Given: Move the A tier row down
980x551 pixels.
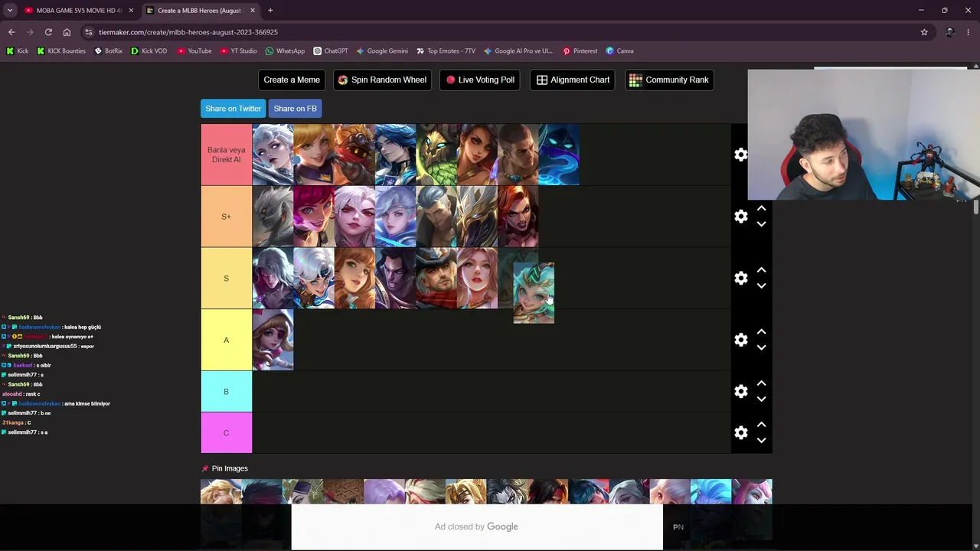Looking at the screenshot, I should pos(761,347).
